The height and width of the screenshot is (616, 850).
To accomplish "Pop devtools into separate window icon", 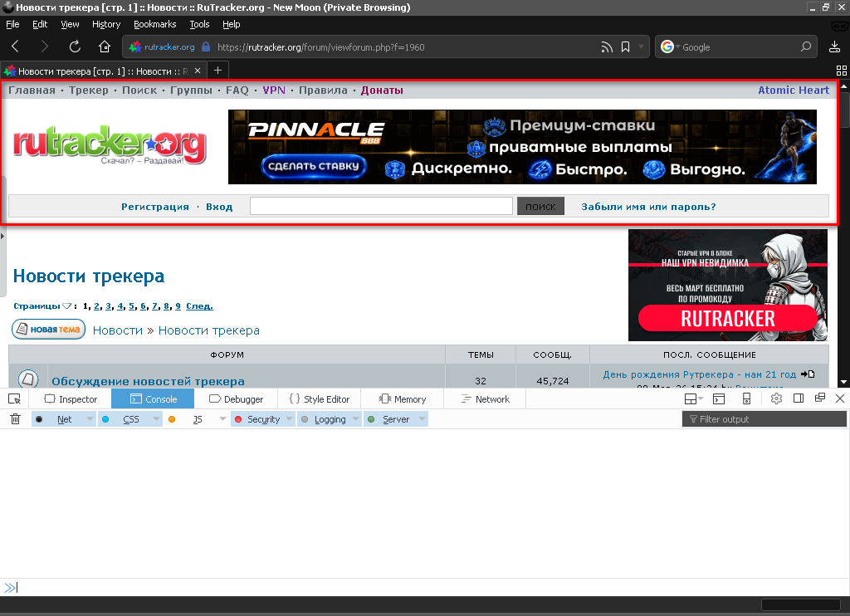I will [x=820, y=398].
